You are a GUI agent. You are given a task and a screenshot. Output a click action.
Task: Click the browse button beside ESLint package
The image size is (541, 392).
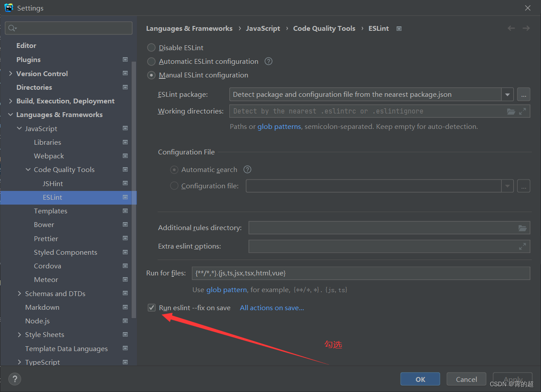[523, 94]
